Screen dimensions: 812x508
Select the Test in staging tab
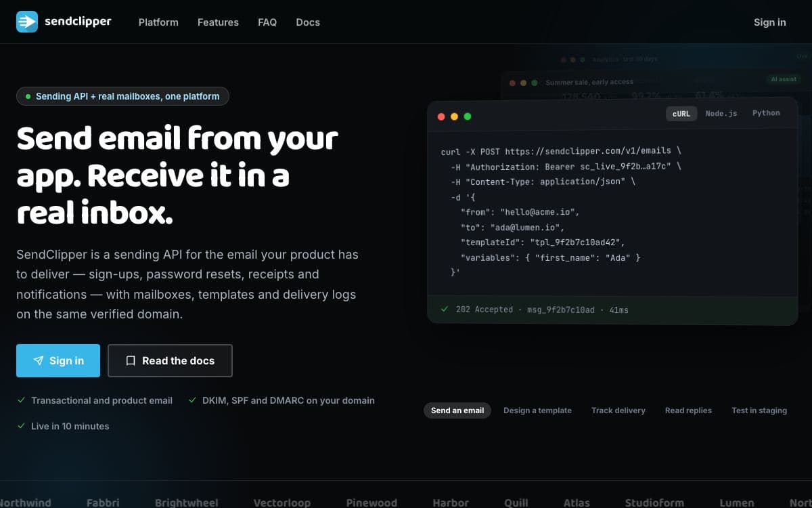[759, 410]
